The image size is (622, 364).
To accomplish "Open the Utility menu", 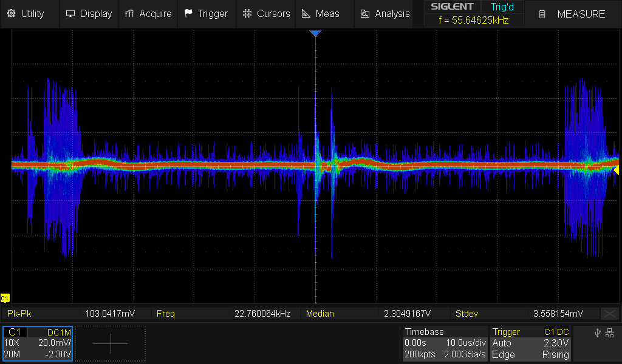I will point(26,13).
